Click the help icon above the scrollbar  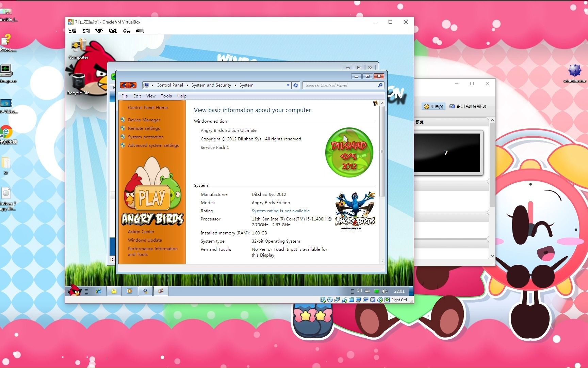tap(375, 103)
